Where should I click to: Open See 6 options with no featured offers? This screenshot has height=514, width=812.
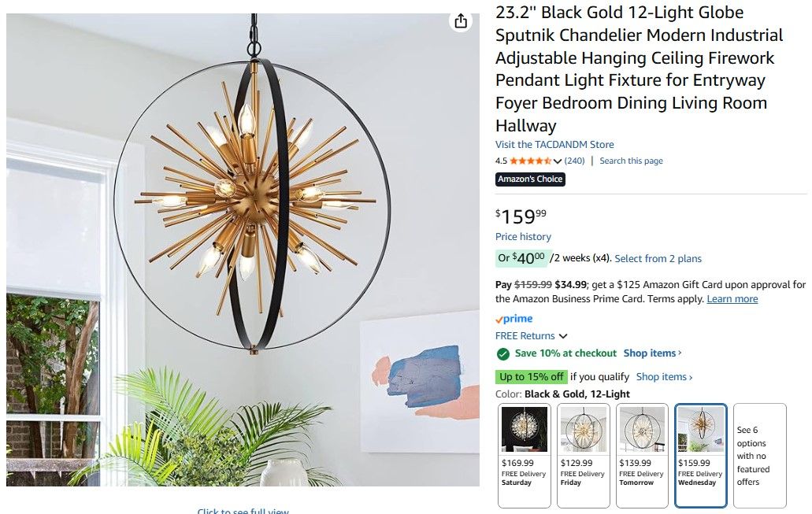point(760,456)
